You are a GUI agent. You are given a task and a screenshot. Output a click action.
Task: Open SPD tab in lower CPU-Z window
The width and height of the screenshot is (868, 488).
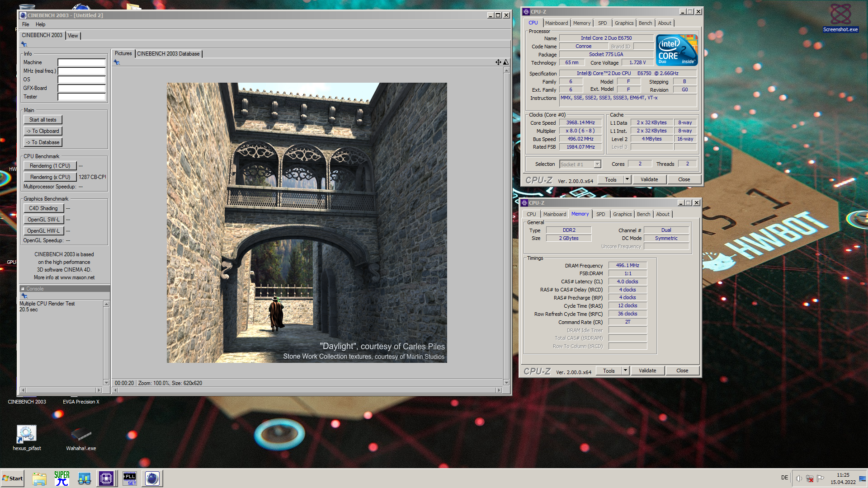(x=601, y=214)
